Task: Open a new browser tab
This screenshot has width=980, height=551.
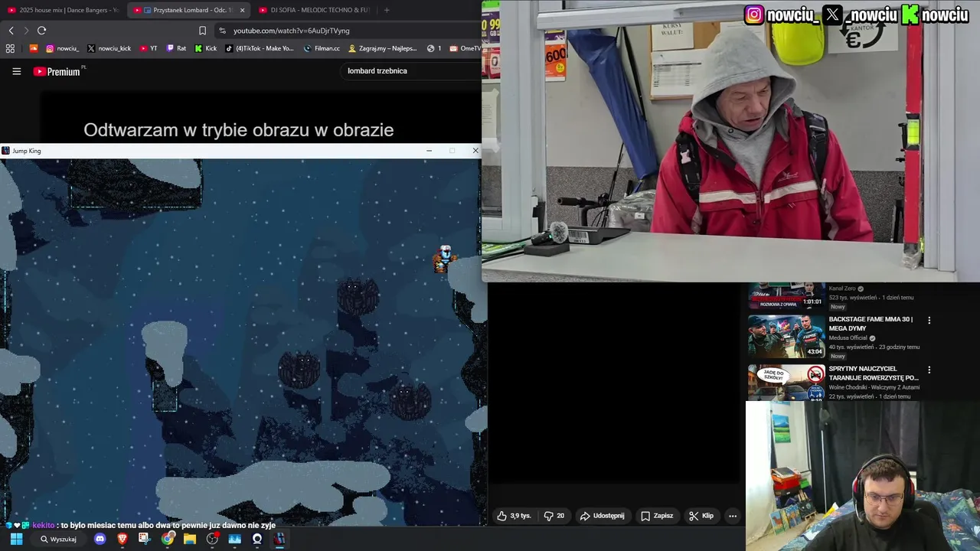Action: coord(387,10)
